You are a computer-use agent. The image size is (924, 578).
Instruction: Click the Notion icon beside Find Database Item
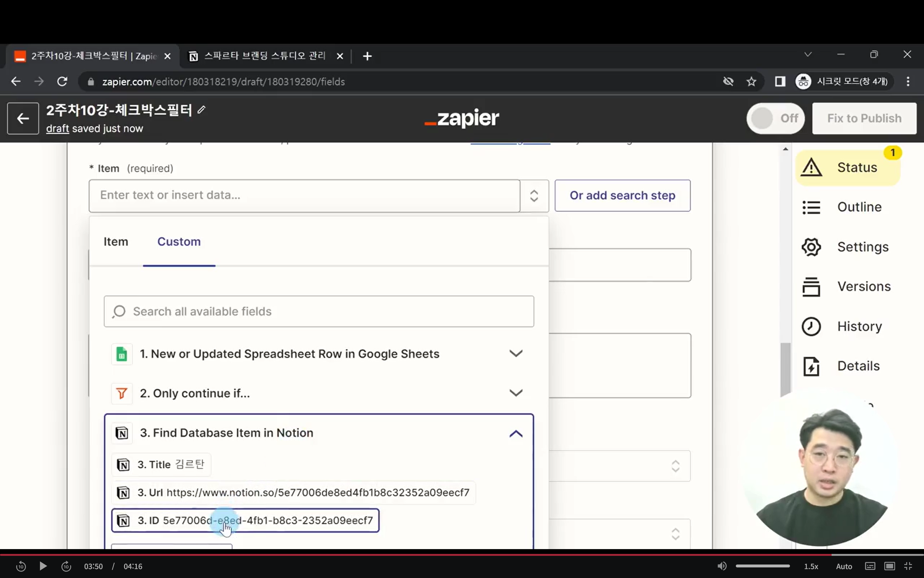[122, 433]
